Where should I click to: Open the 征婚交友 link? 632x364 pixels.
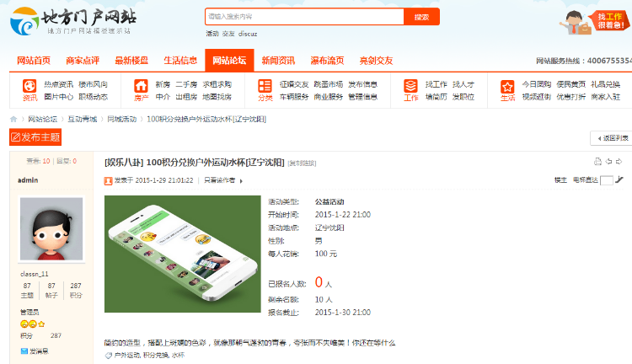click(294, 84)
